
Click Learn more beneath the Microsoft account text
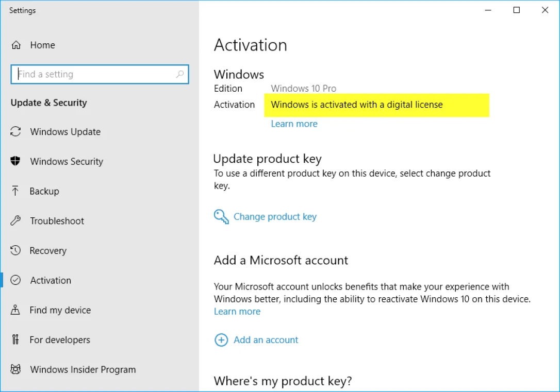click(237, 311)
